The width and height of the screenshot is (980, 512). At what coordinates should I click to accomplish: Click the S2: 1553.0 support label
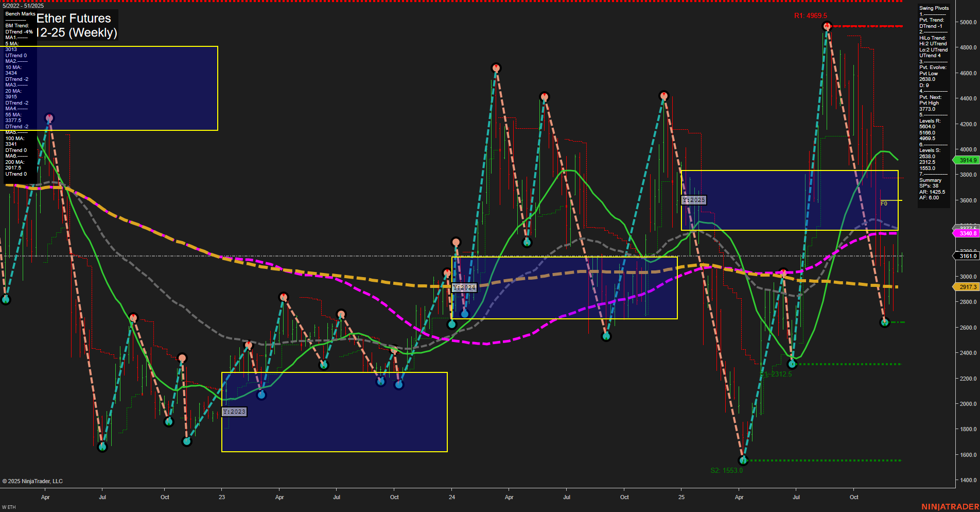click(x=727, y=470)
